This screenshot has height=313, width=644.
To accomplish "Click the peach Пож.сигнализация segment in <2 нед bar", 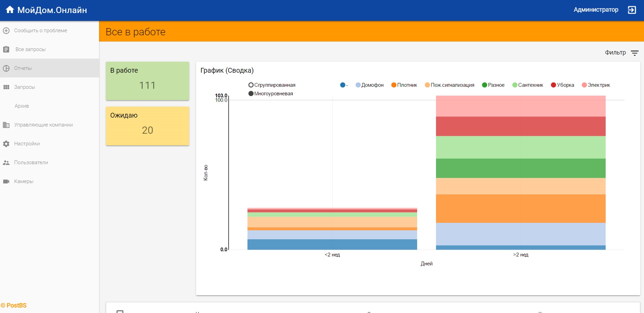I will (x=332, y=222).
